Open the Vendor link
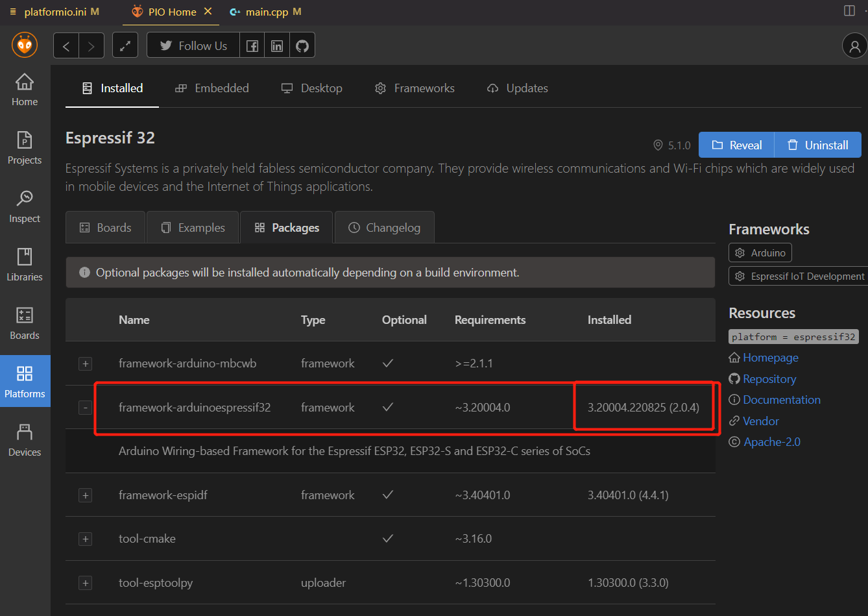 point(761,421)
